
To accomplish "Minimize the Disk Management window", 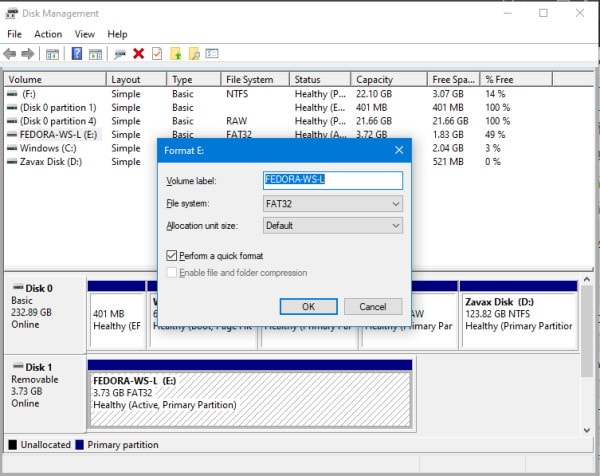I will click(507, 13).
